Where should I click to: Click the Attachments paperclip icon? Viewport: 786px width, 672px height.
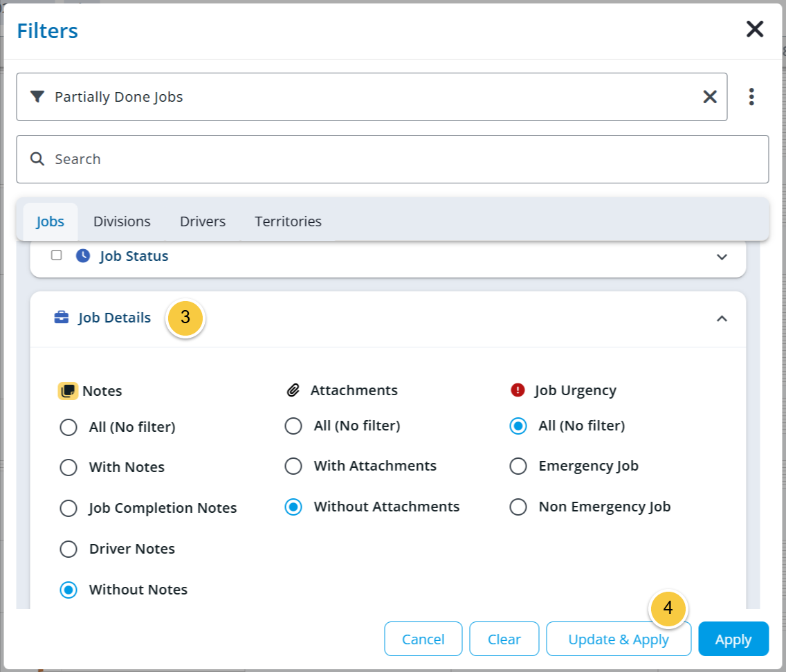293,390
